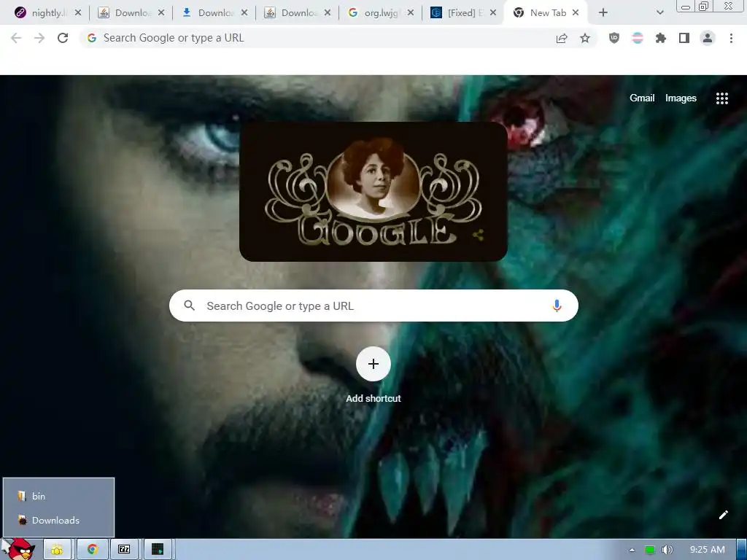Switch to the tab with blue download arrow
This screenshot has width=747, height=560.
pos(214,13)
